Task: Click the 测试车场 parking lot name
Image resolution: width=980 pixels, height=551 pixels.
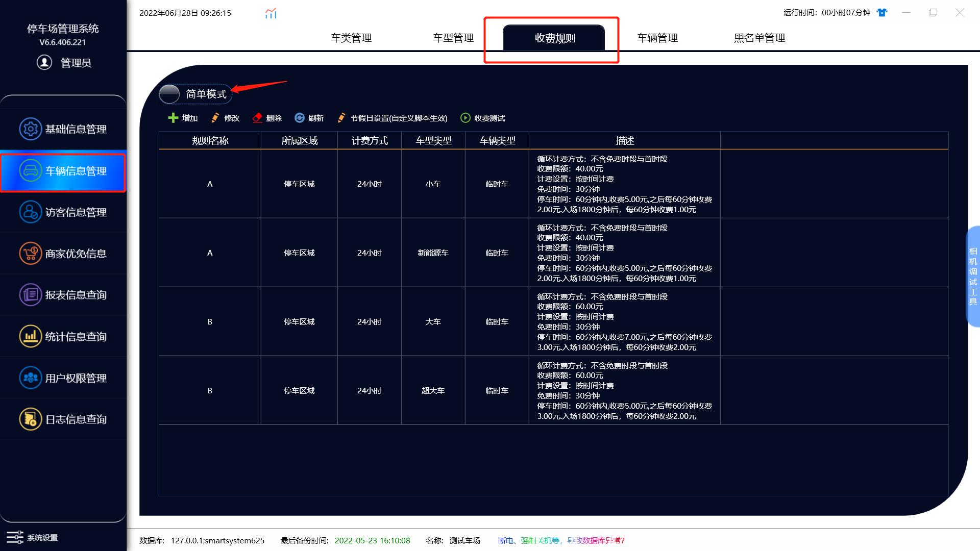Action: (465, 540)
